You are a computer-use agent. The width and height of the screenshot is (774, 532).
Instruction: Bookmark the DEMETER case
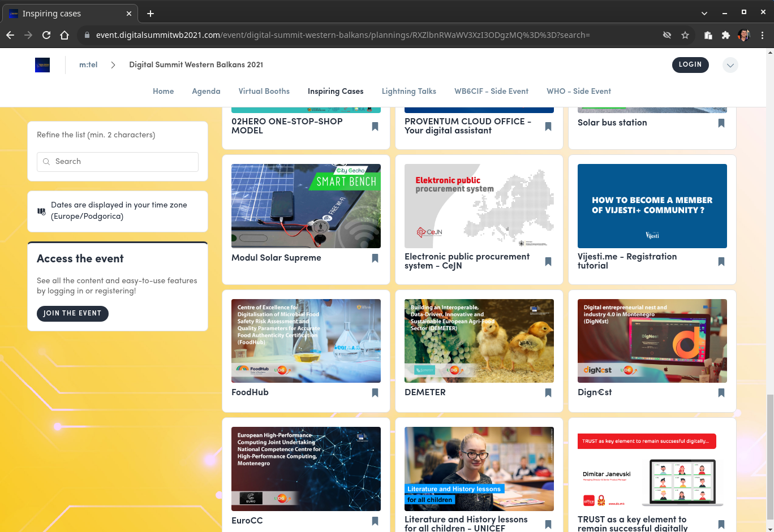click(548, 393)
